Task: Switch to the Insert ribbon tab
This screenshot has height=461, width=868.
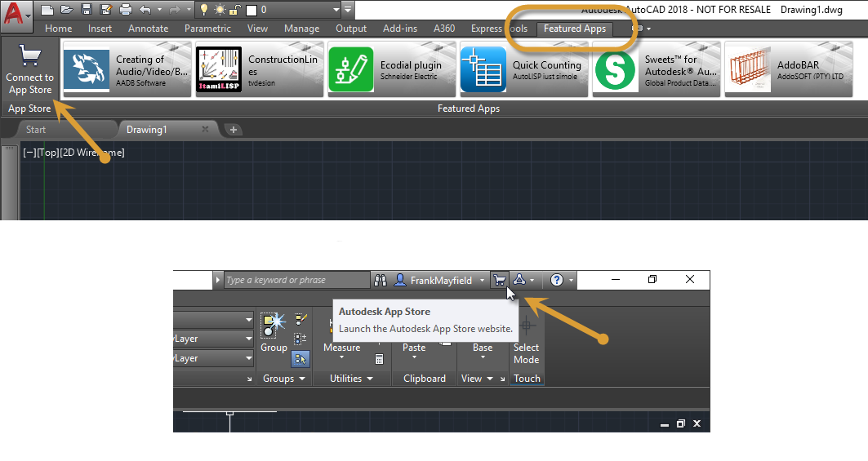Action: pyautogui.click(x=100, y=29)
